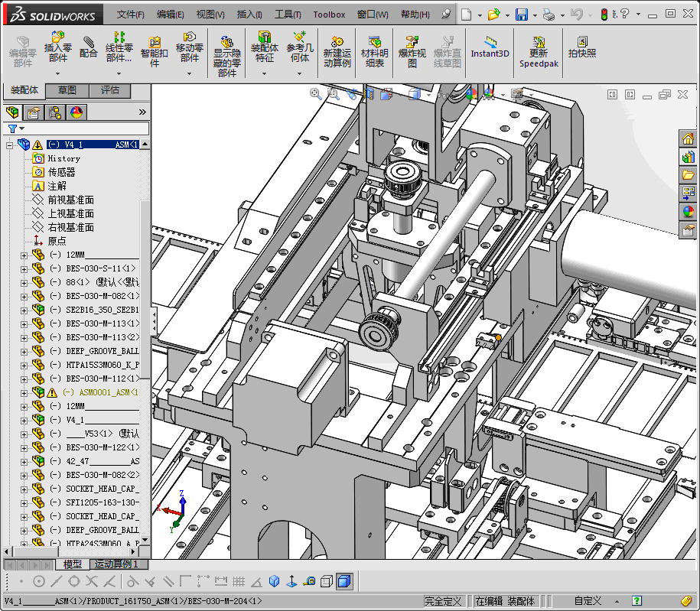The image size is (700, 611).
Task: Open the ConfigurationManager tab icon
Action: click(56, 112)
